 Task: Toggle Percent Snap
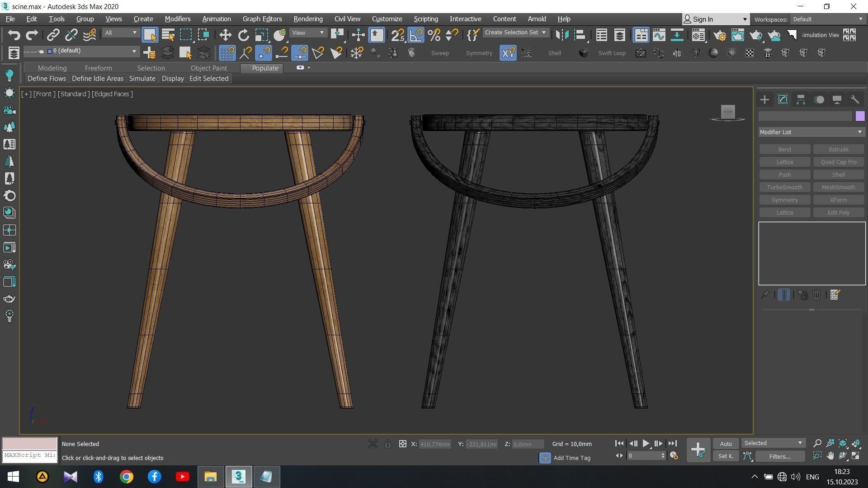click(x=434, y=35)
